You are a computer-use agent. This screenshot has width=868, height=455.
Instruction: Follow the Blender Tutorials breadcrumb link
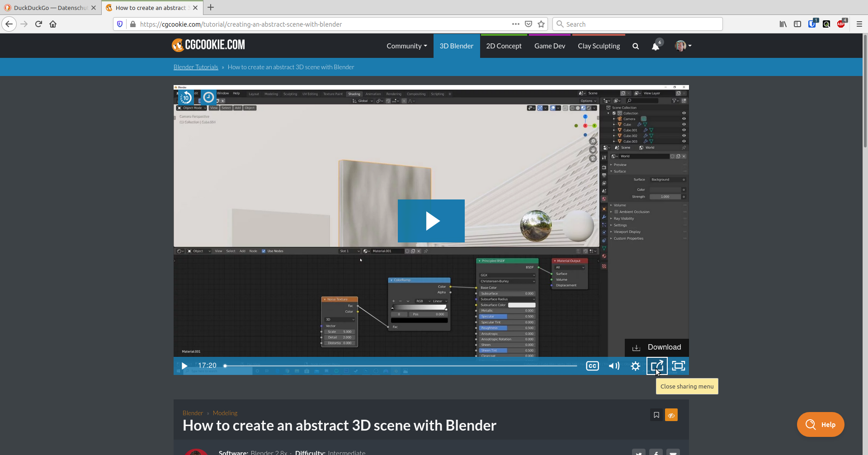pyautogui.click(x=196, y=67)
